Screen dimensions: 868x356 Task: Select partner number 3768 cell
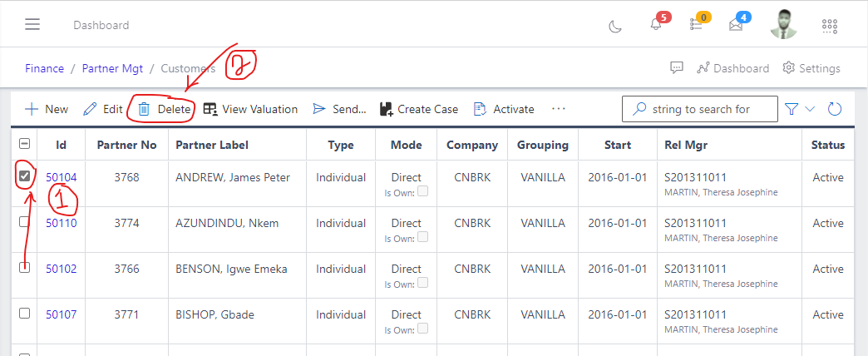click(x=126, y=178)
